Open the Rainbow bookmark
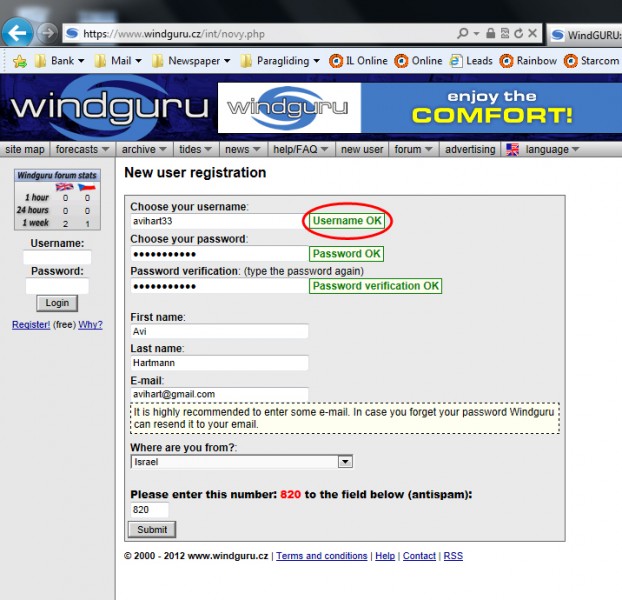Viewport: 622px width, 600px height. coord(528,61)
